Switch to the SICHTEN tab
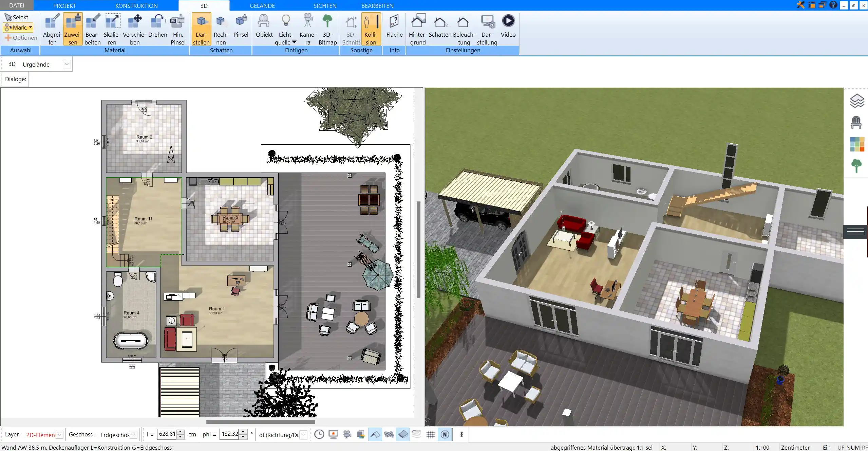 tap(325, 5)
